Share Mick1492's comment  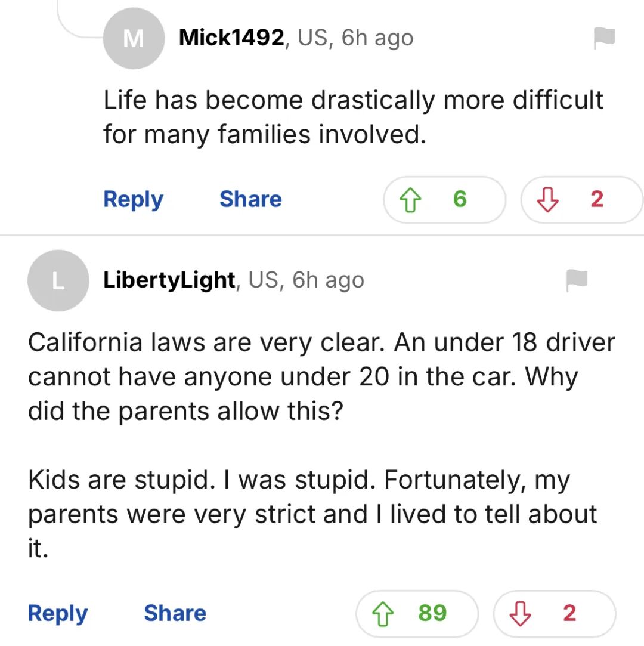250,199
